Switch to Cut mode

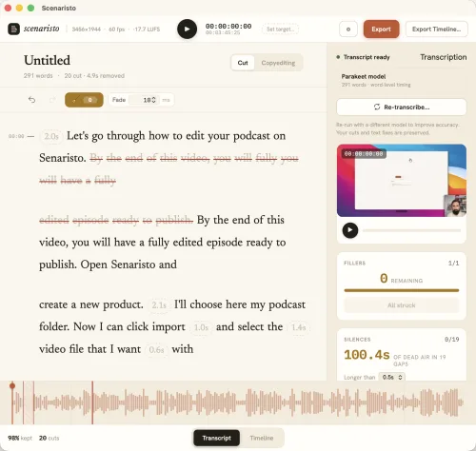click(243, 63)
